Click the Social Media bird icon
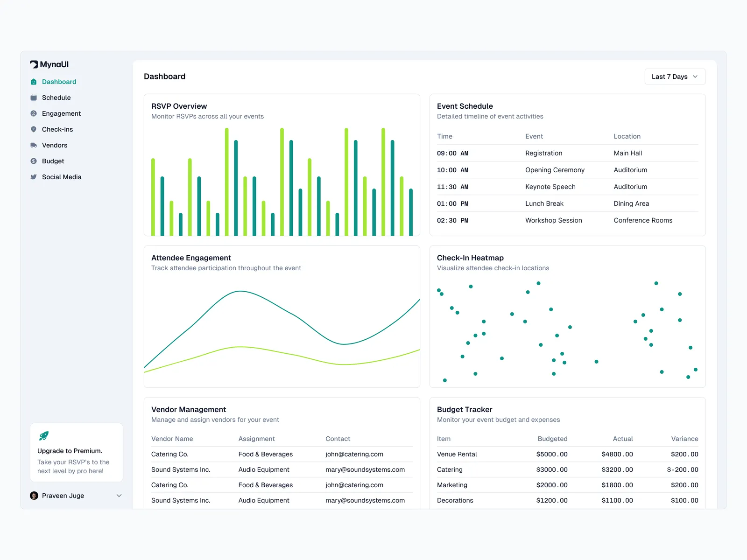 34,177
